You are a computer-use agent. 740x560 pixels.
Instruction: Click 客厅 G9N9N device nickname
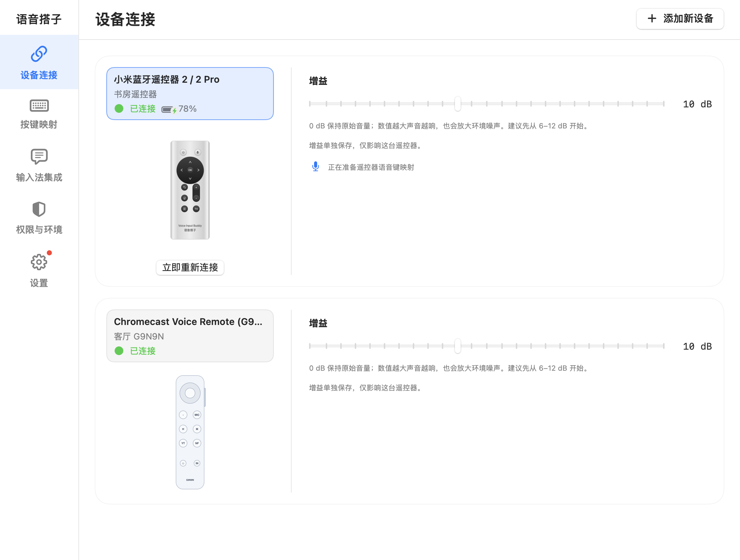(x=139, y=337)
